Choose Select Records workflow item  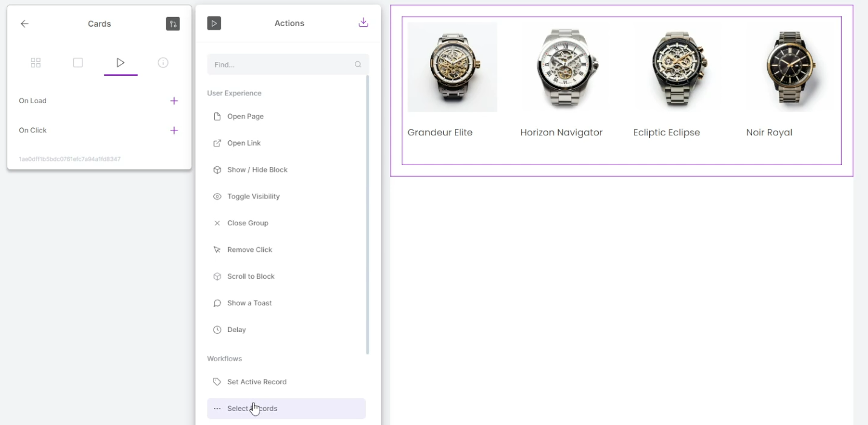286,409
